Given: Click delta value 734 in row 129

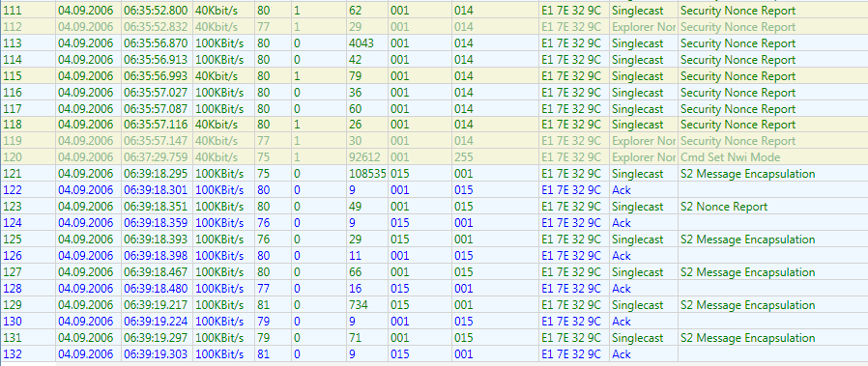Looking at the screenshot, I should point(359,305).
